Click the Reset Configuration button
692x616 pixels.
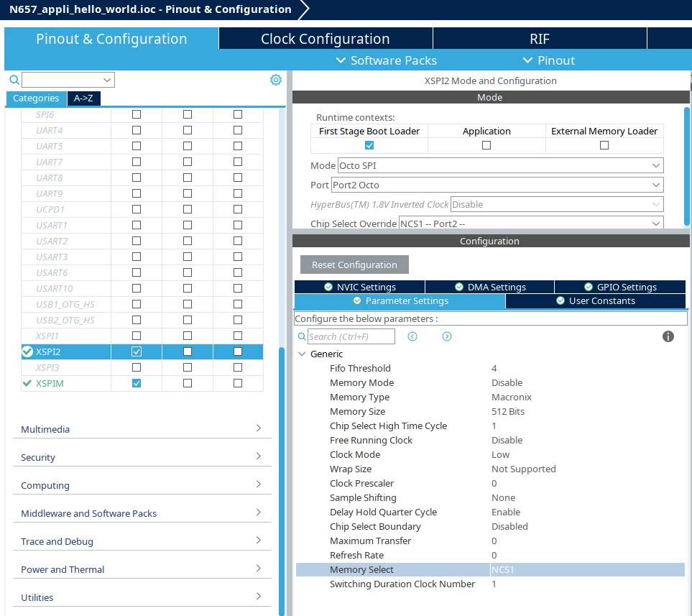click(x=354, y=265)
